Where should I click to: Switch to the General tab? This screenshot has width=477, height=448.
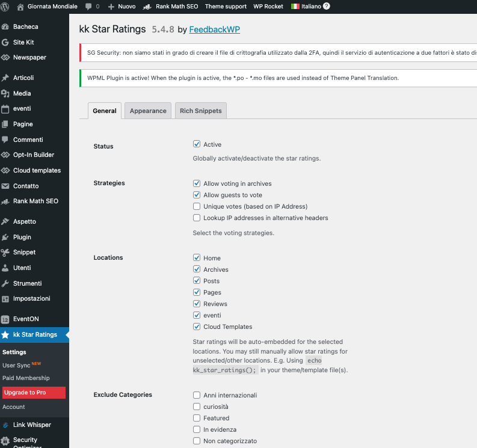[x=105, y=111]
